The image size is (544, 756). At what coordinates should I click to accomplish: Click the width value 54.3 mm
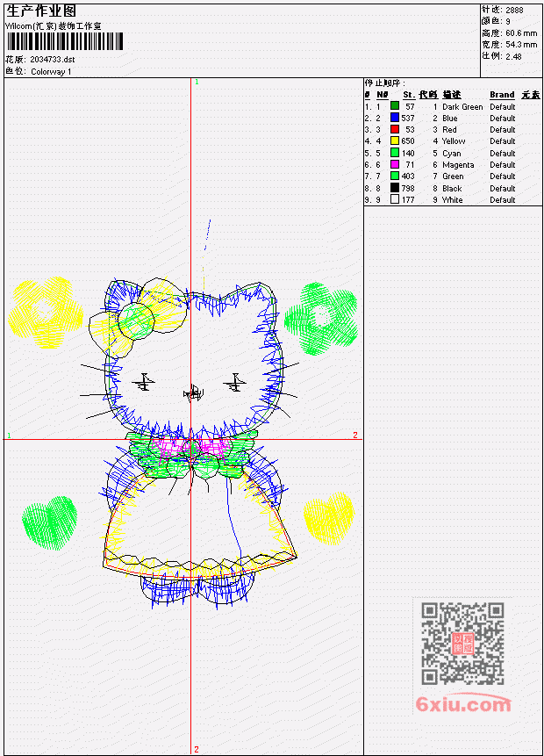[x=521, y=45]
